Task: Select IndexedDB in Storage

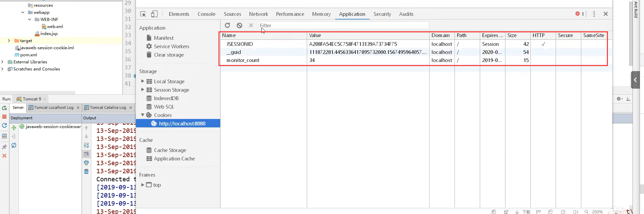Action: [x=166, y=98]
